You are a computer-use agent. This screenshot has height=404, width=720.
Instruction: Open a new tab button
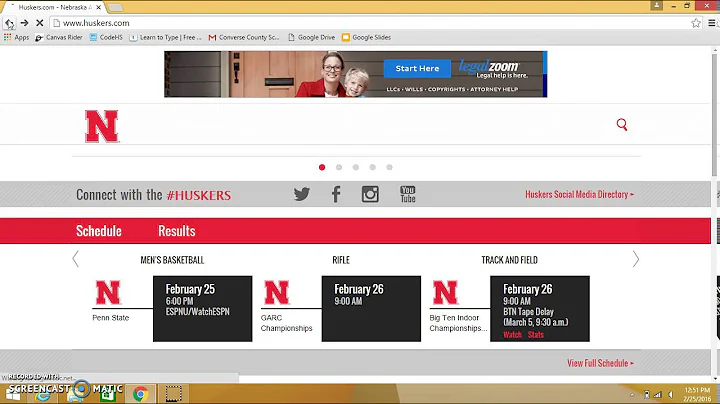tap(115, 7)
